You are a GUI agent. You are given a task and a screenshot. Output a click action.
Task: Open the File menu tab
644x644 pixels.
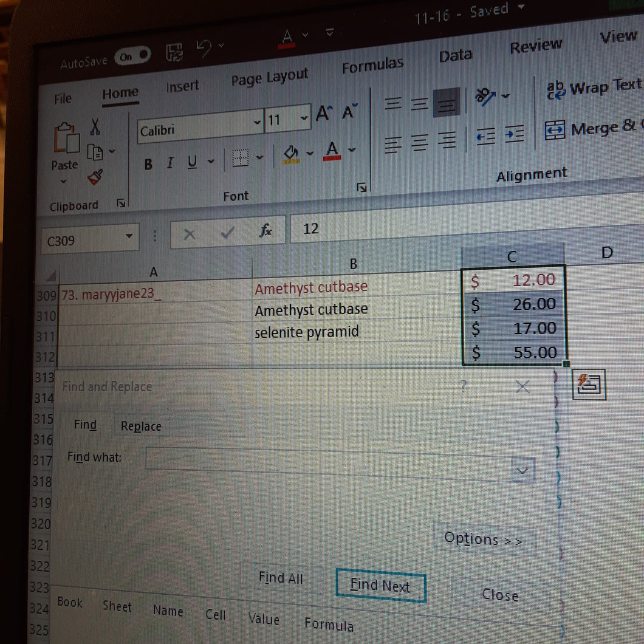(63, 98)
